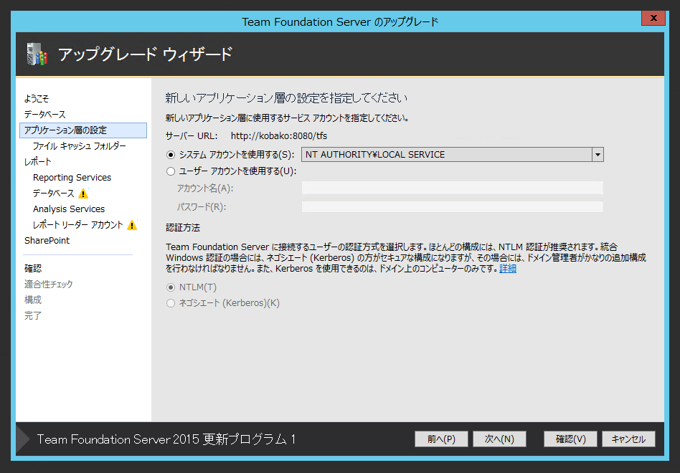The height and width of the screenshot is (473, 680).
Task: Click the 前へ(P) button
Action: pyautogui.click(x=441, y=439)
